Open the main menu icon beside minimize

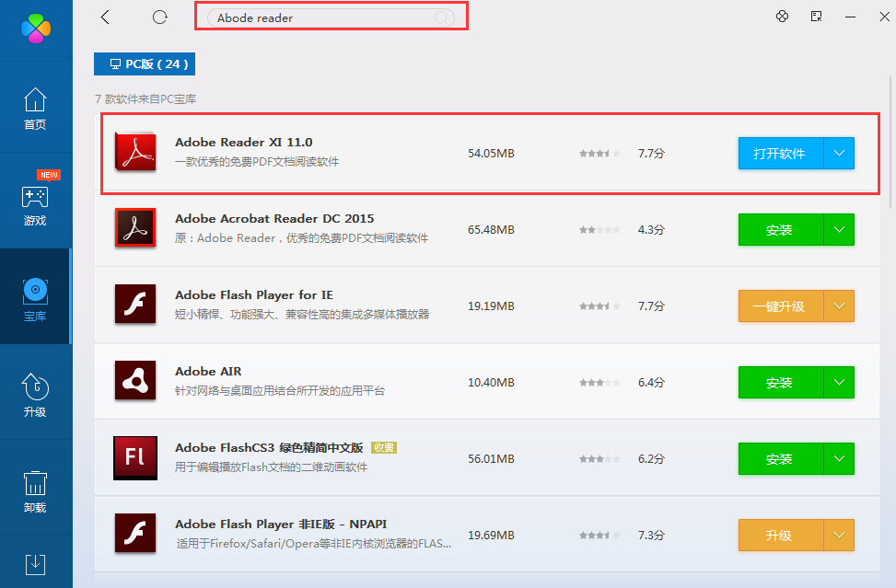(817, 16)
